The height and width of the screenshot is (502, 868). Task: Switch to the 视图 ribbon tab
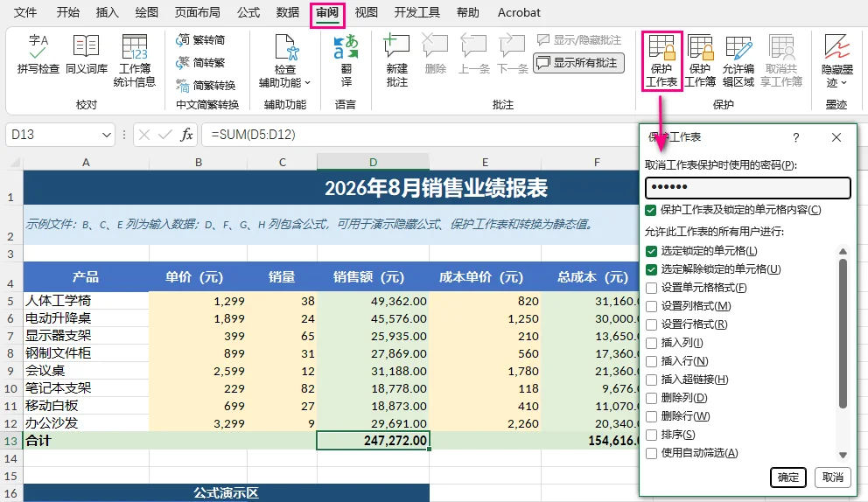[x=366, y=12]
